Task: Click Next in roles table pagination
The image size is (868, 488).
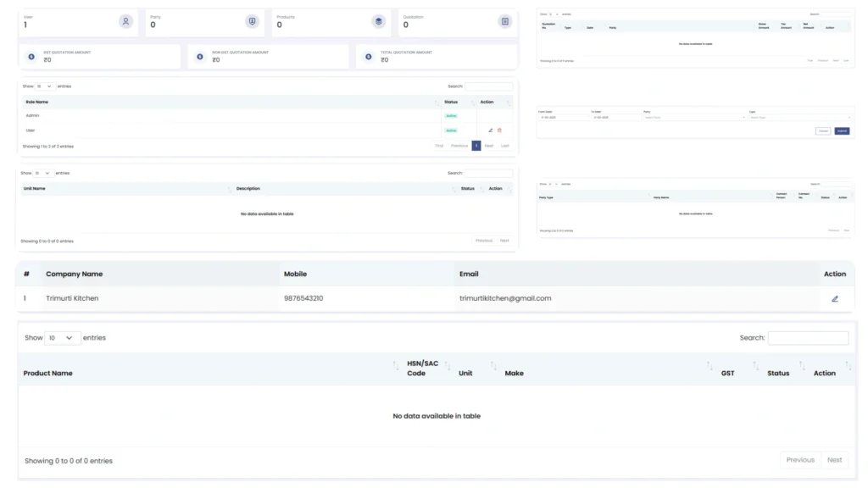Action: pyautogui.click(x=489, y=146)
